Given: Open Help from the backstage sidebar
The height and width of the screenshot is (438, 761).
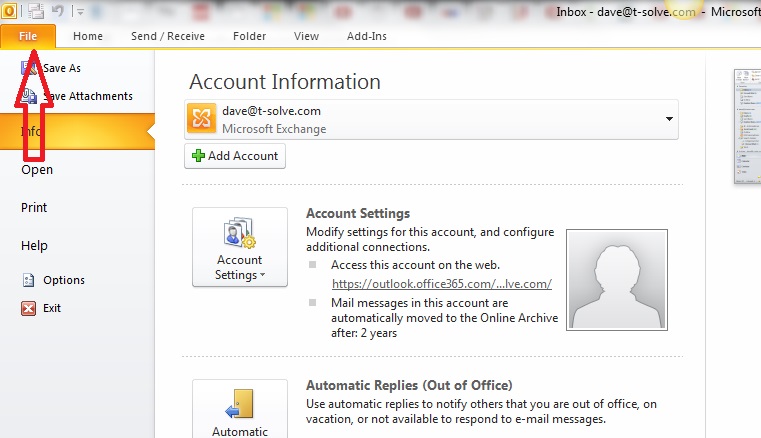Looking at the screenshot, I should click(x=34, y=245).
